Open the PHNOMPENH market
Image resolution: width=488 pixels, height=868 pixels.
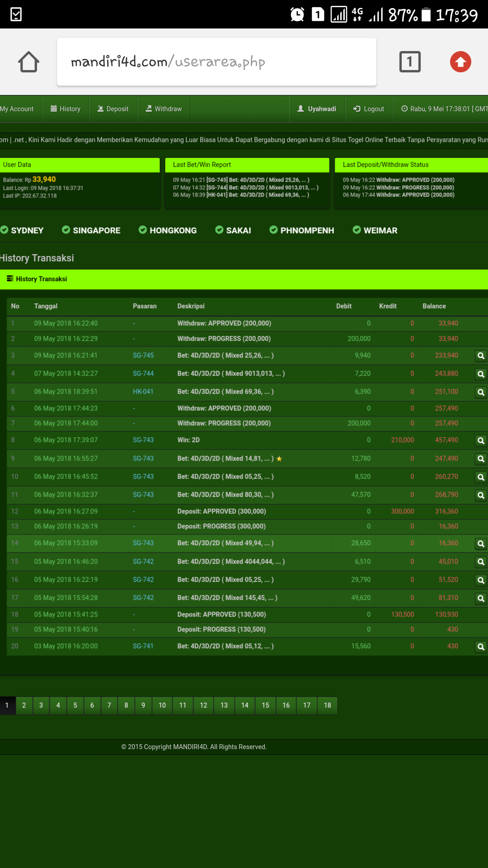(302, 231)
